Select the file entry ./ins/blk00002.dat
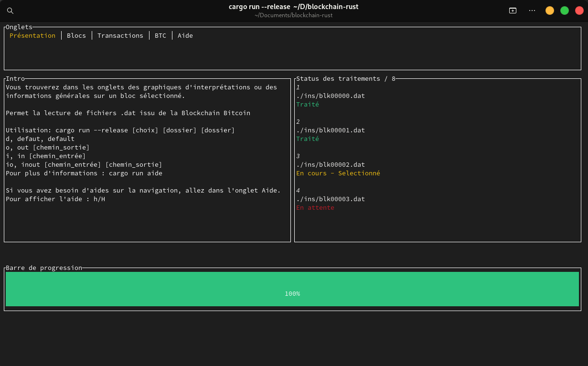588x366 pixels. click(331, 164)
